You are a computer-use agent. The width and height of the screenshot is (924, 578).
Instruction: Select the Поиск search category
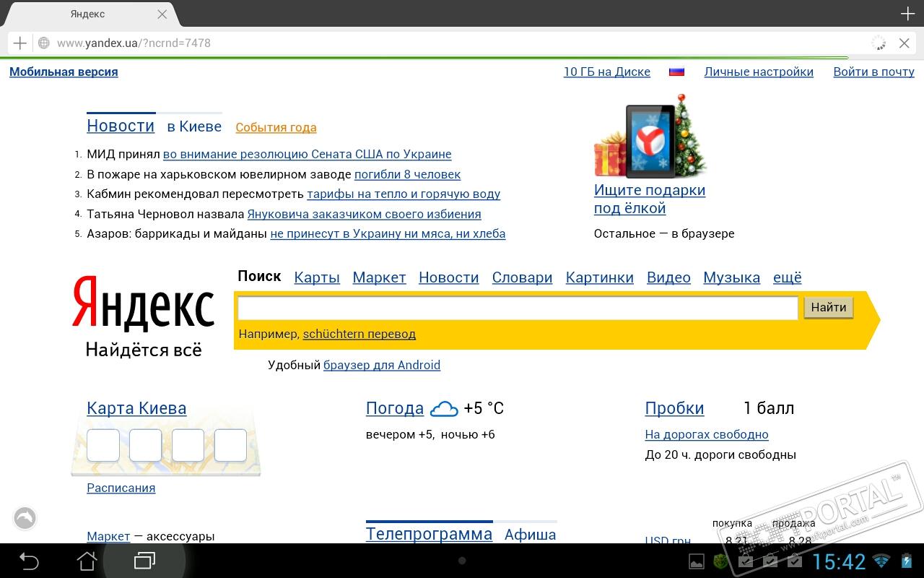click(259, 276)
